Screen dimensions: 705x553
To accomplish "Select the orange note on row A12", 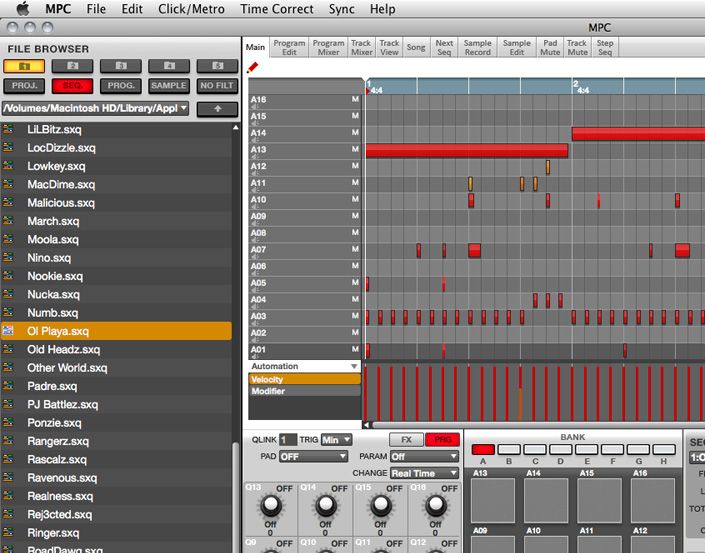I will (548, 167).
